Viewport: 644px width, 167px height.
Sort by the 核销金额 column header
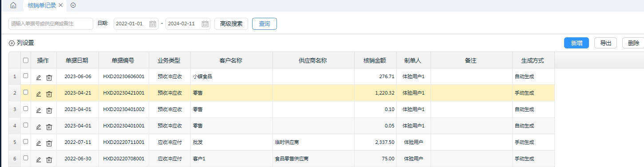click(375, 60)
